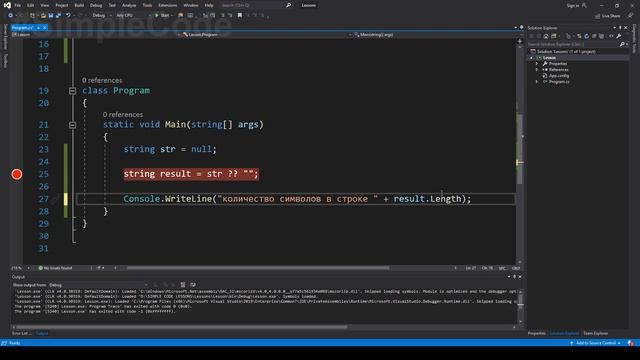Close the Program.cs editor tab
The height and width of the screenshot is (360, 640).
tap(44, 27)
